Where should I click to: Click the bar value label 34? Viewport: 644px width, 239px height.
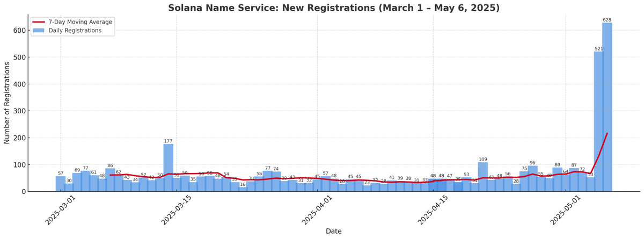pos(135,179)
